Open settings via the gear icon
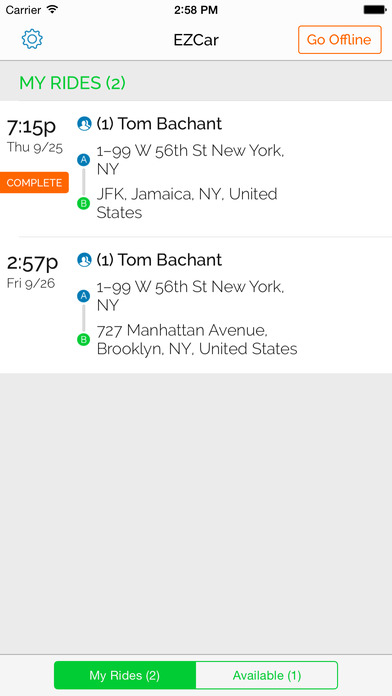The image size is (392, 696). click(32, 39)
